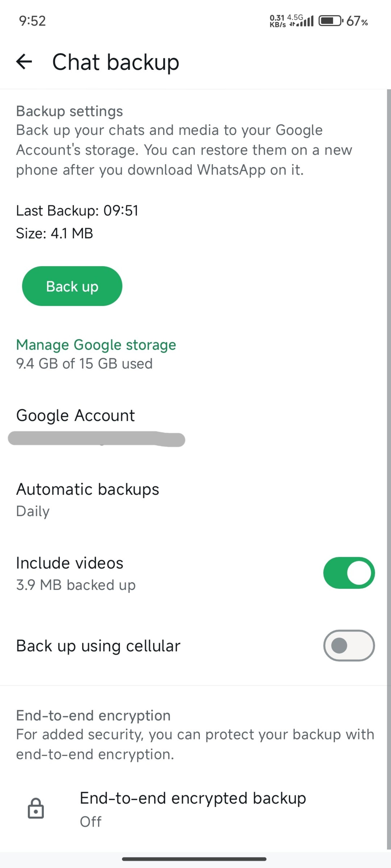Viewport: 391px width, 868px height.
Task: Open Manage Google storage link
Action: coord(96,345)
